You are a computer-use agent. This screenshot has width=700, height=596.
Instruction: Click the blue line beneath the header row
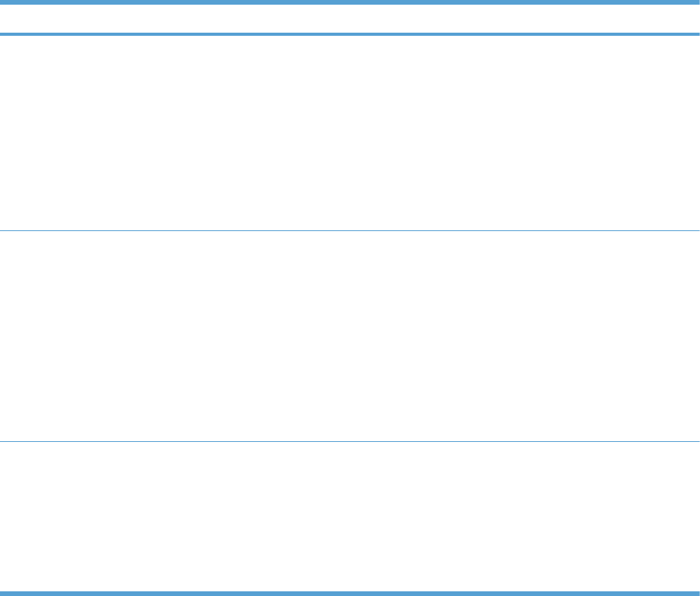[350, 34]
